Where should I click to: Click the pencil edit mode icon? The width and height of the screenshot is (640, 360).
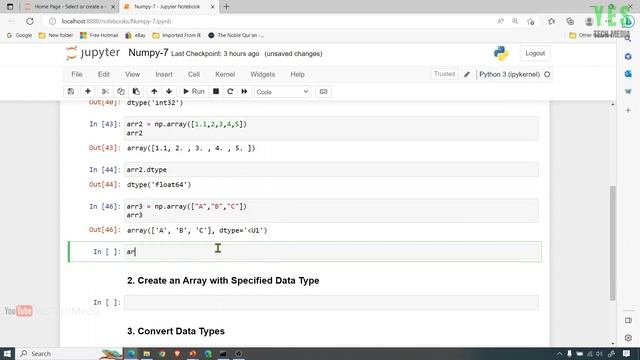point(467,74)
